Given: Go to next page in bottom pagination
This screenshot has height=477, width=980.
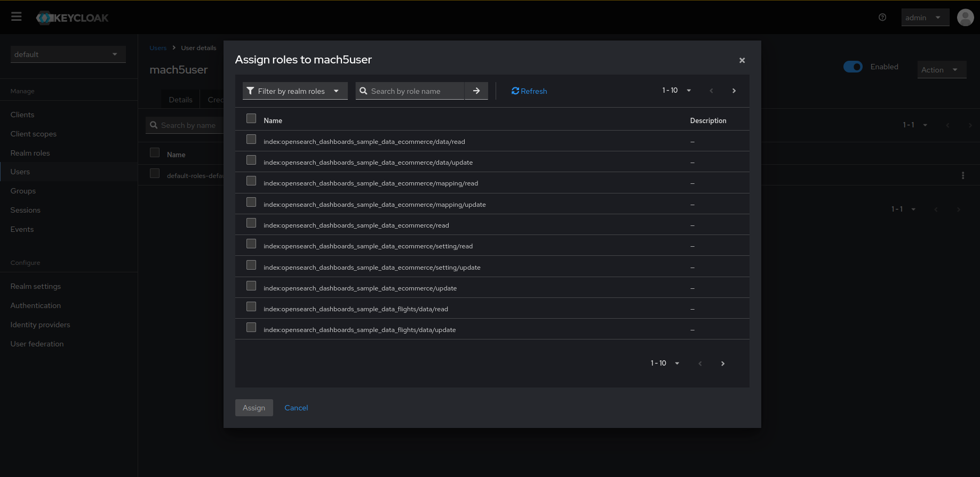Looking at the screenshot, I should click(723, 363).
